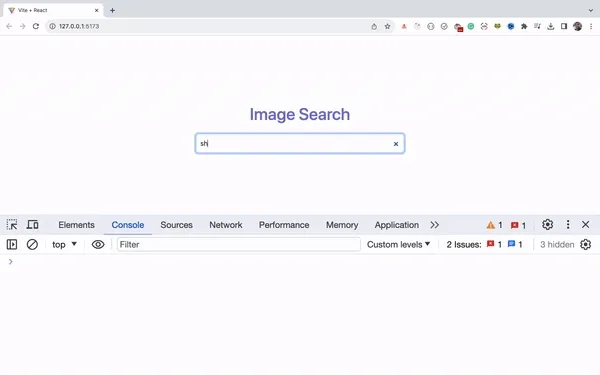Open the extensions puzzle-piece menu
The image size is (600, 375).
(524, 26)
